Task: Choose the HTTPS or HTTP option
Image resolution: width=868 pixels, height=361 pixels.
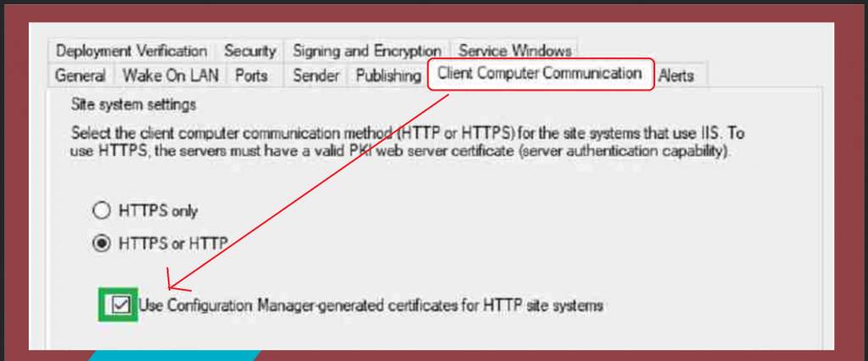Action: (x=102, y=243)
